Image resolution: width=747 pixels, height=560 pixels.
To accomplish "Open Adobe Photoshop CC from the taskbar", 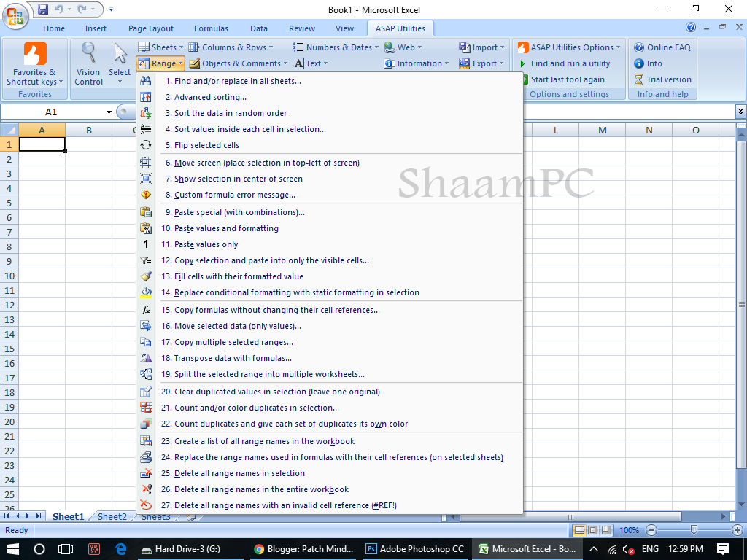I will coord(414,549).
